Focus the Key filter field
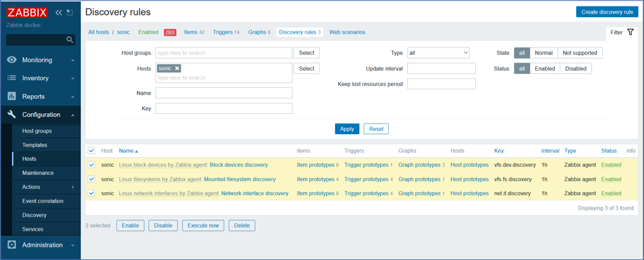Image resolution: width=644 pixels, height=260 pixels. click(224, 109)
